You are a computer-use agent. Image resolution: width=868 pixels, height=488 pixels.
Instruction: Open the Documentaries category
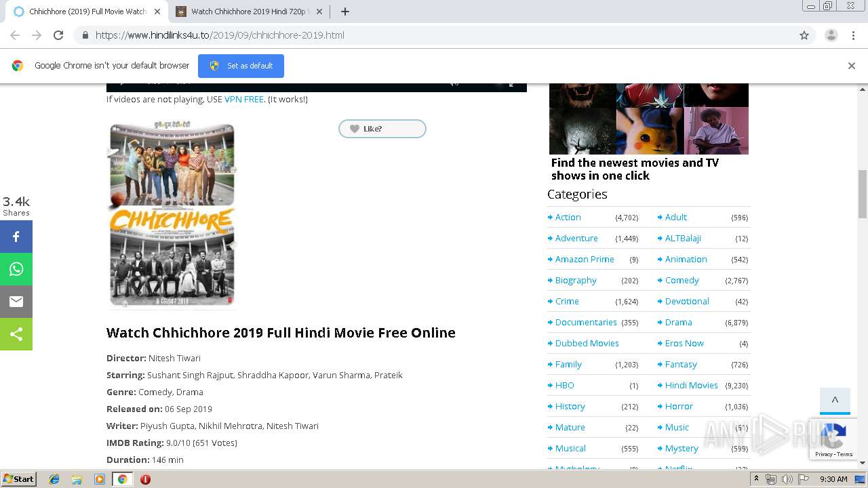[586, 322]
